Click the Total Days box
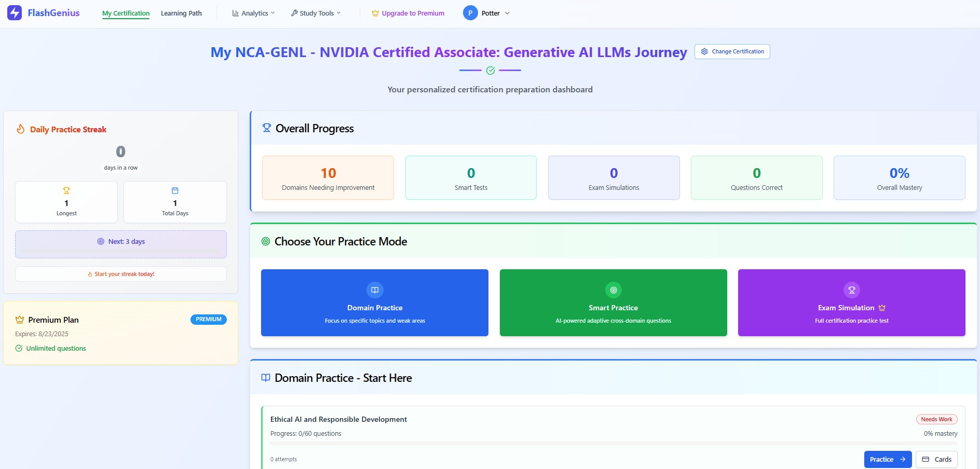980x469 pixels. pos(175,202)
